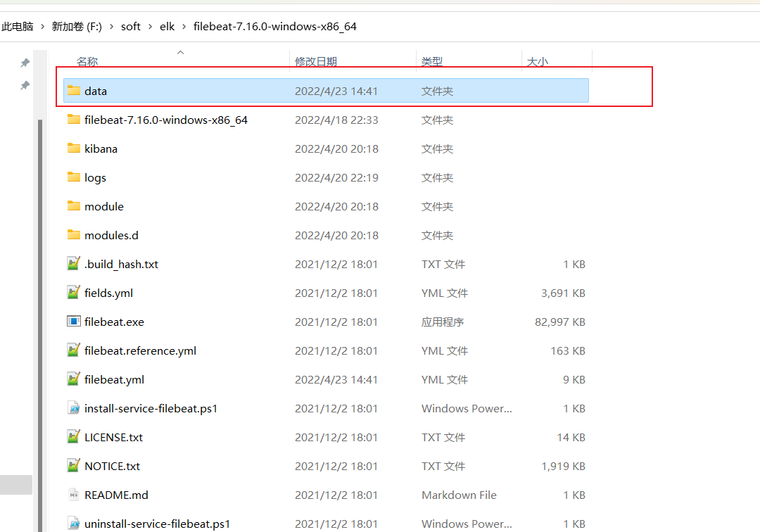760x532 pixels.
Task: Select the filebeat.exe file name
Action: click(115, 322)
